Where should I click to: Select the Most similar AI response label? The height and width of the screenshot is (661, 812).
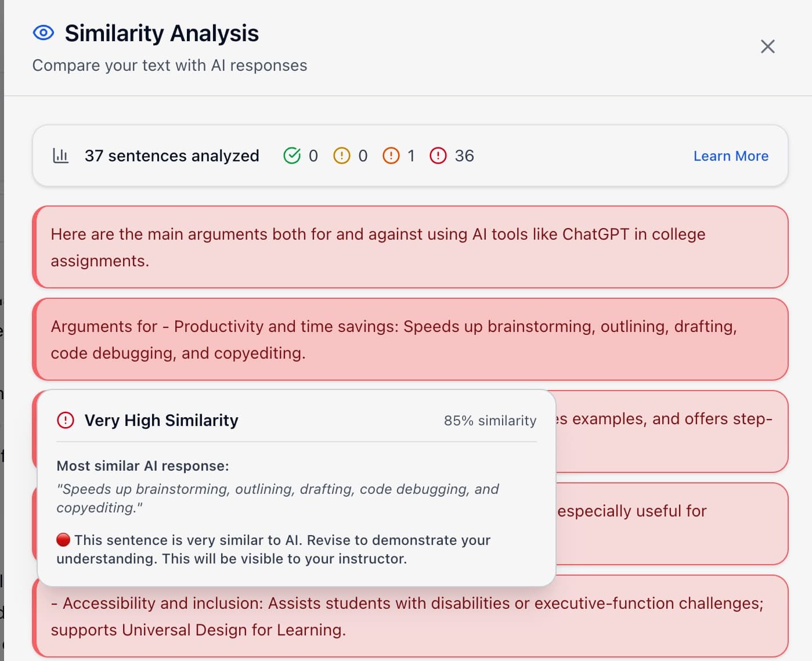(143, 465)
